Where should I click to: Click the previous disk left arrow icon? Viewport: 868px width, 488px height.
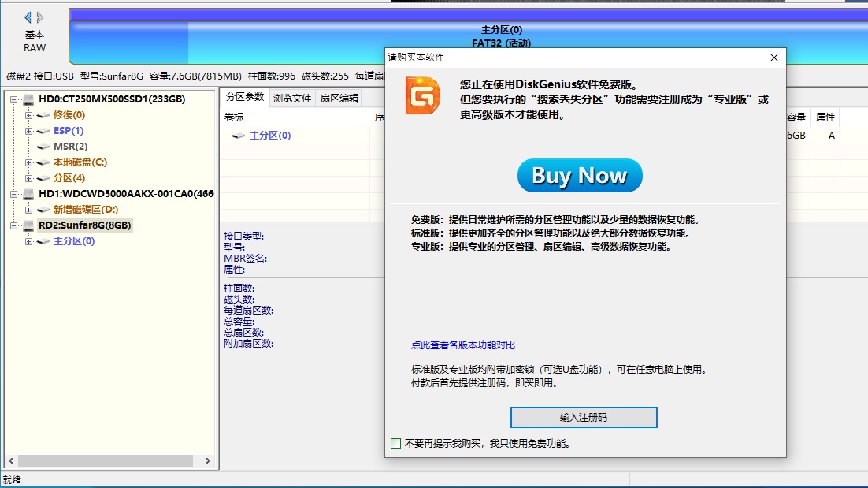pos(28,17)
